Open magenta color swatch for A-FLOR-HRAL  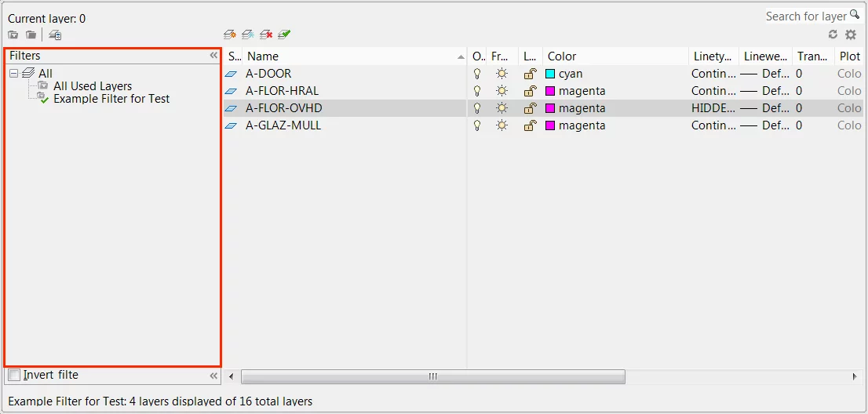pyautogui.click(x=550, y=91)
